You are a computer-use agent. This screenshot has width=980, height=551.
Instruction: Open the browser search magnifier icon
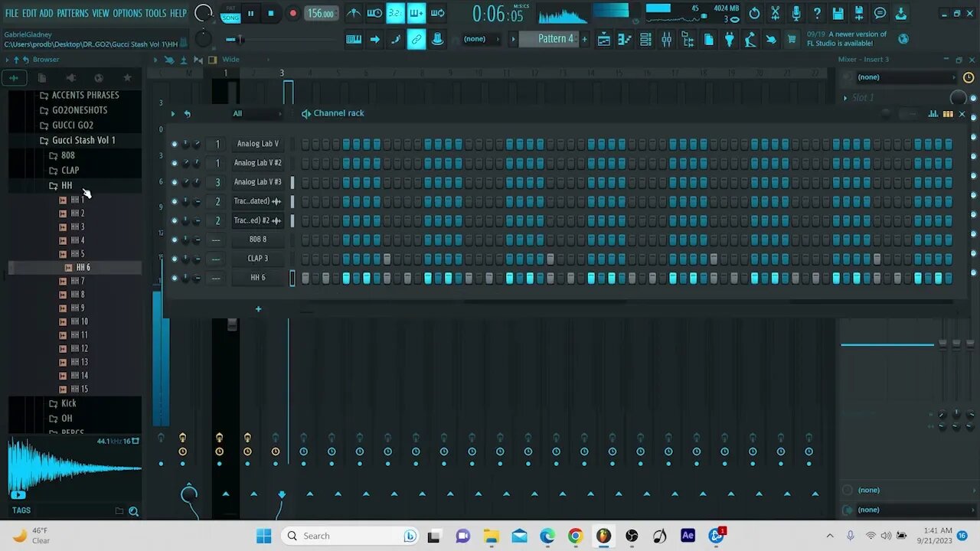tap(133, 511)
